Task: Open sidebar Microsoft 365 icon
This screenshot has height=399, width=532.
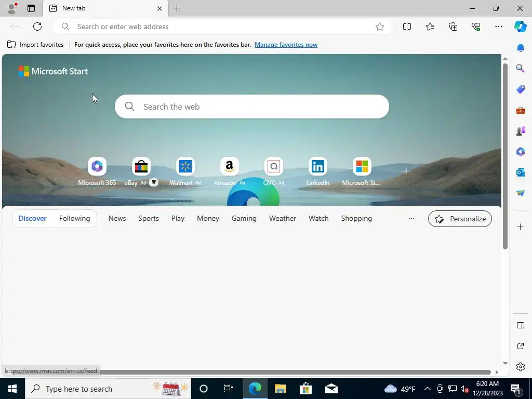Action: coord(520,151)
